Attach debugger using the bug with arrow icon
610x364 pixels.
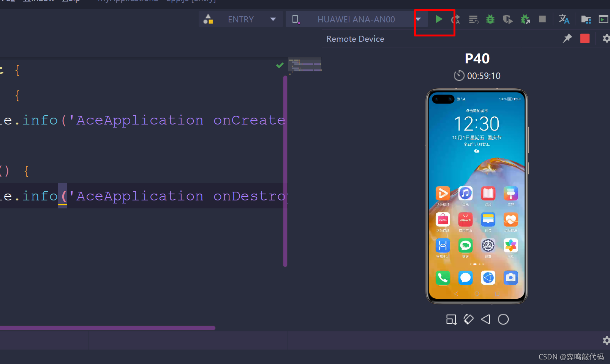tap(525, 19)
